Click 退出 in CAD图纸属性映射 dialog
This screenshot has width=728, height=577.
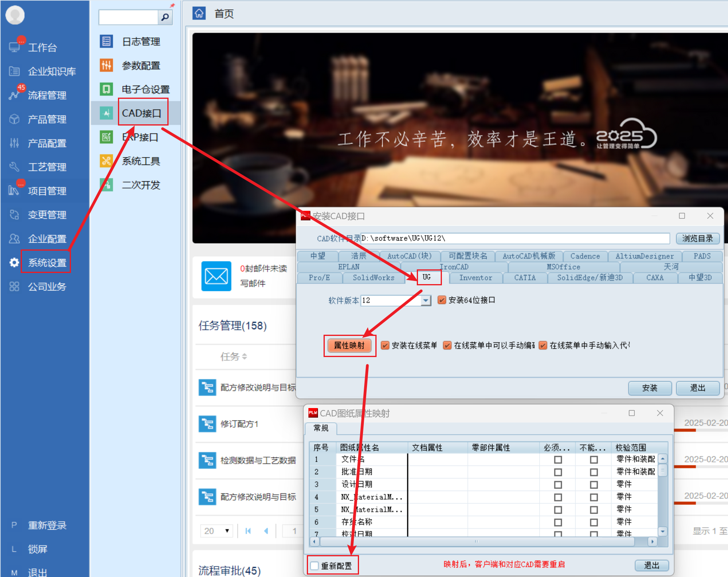(x=651, y=565)
